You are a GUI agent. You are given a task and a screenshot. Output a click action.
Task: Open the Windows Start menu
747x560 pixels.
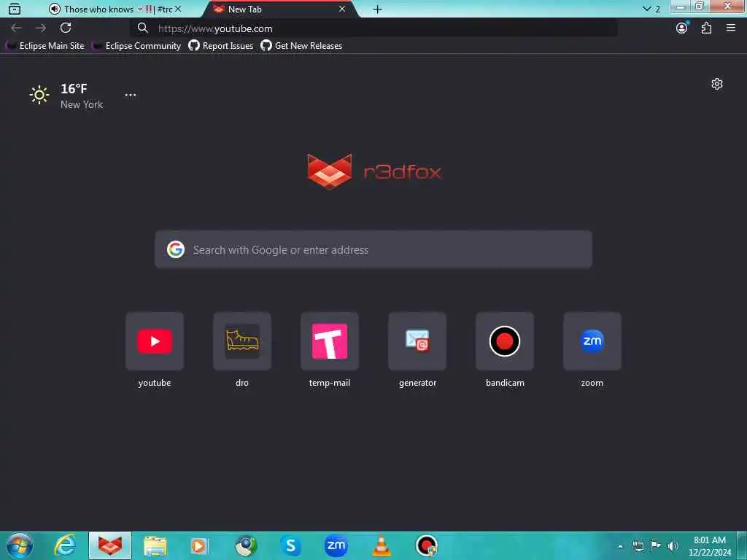20,545
